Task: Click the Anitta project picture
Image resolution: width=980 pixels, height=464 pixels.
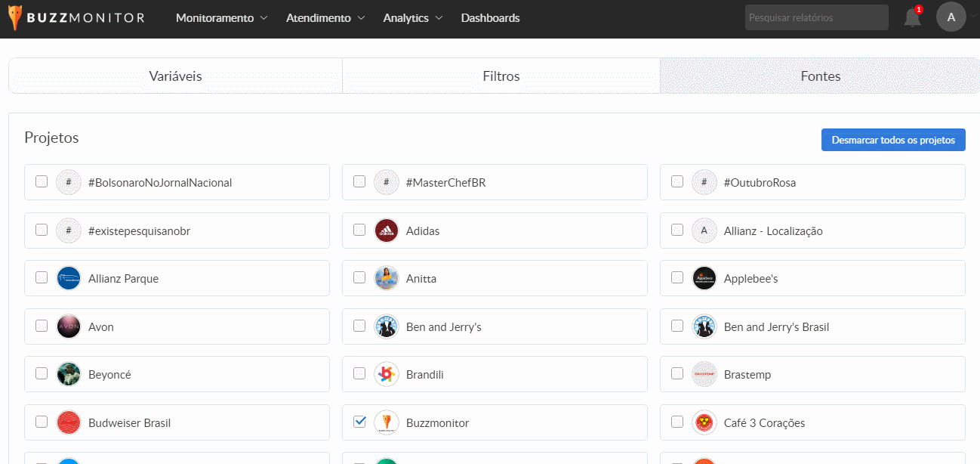Action: tap(386, 278)
